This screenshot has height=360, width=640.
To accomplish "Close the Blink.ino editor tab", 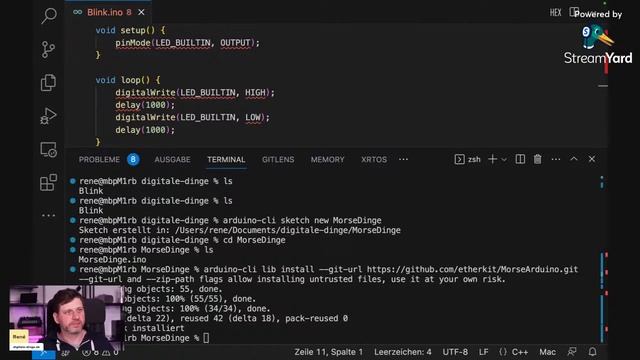I will coord(141,12).
